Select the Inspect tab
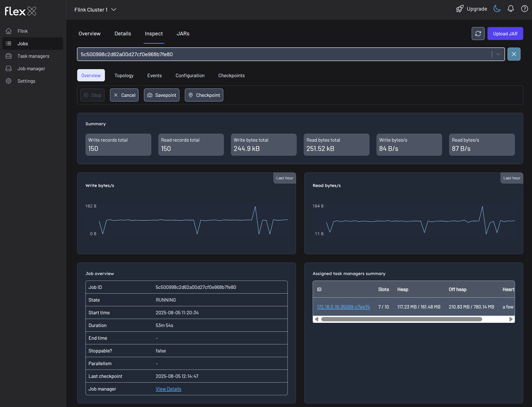The image size is (532, 407). tap(154, 34)
